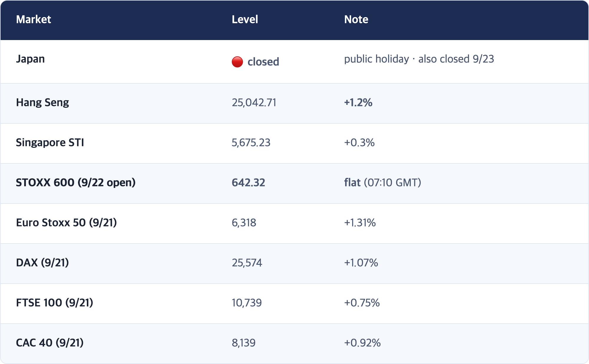
Task: Click the DAX level 25,574
Action: pyautogui.click(x=247, y=263)
